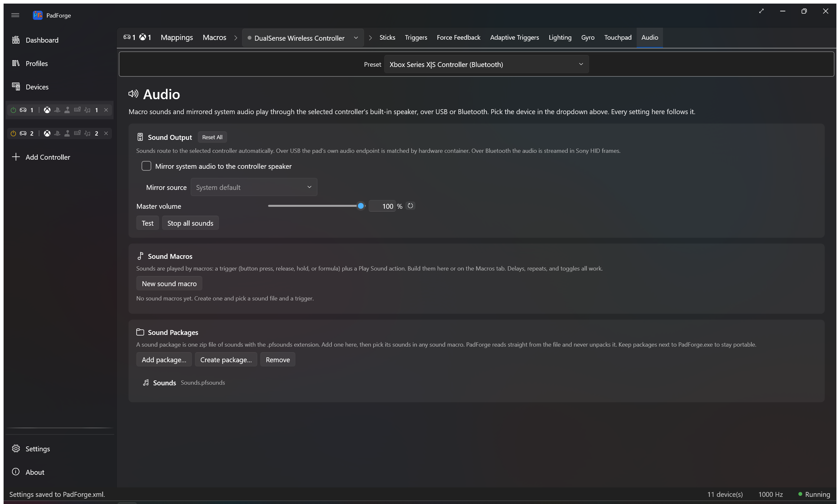Go to Profiles in the sidebar

point(60,63)
